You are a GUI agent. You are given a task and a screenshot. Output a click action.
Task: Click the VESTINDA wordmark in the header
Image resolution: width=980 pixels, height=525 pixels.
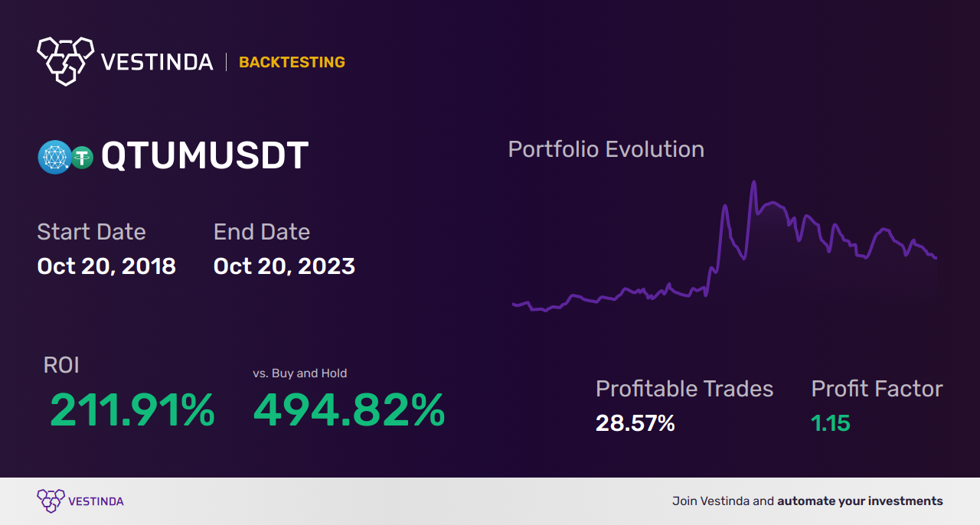coord(157,62)
